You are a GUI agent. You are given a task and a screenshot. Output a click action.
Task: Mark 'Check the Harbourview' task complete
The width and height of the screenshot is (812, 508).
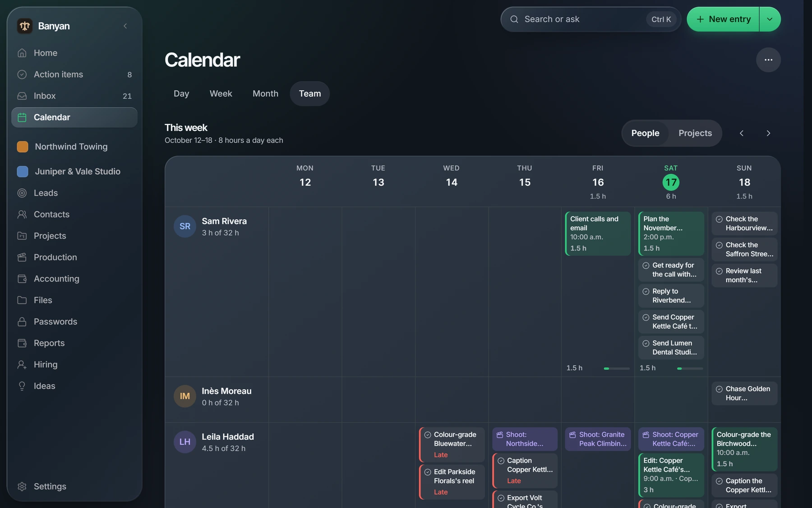click(719, 219)
